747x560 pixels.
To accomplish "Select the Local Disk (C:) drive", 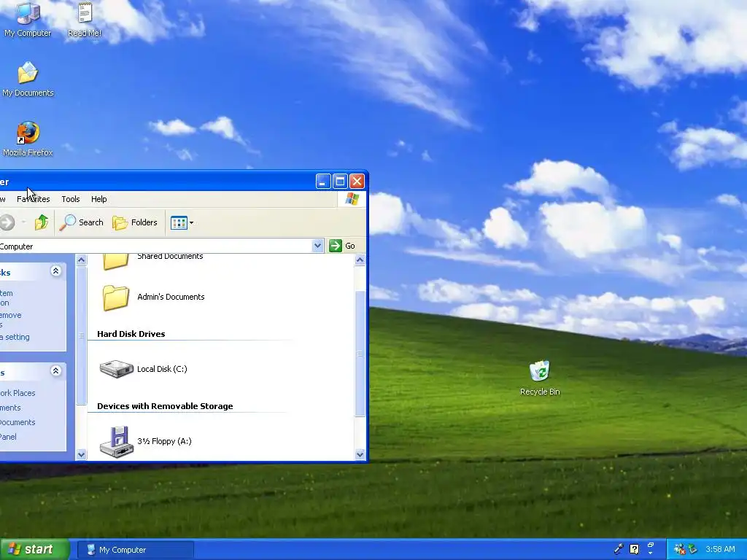I will [144, 368].
